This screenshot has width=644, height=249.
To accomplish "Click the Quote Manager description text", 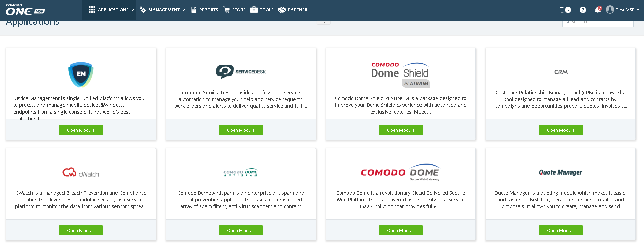I will pos(561,200).
